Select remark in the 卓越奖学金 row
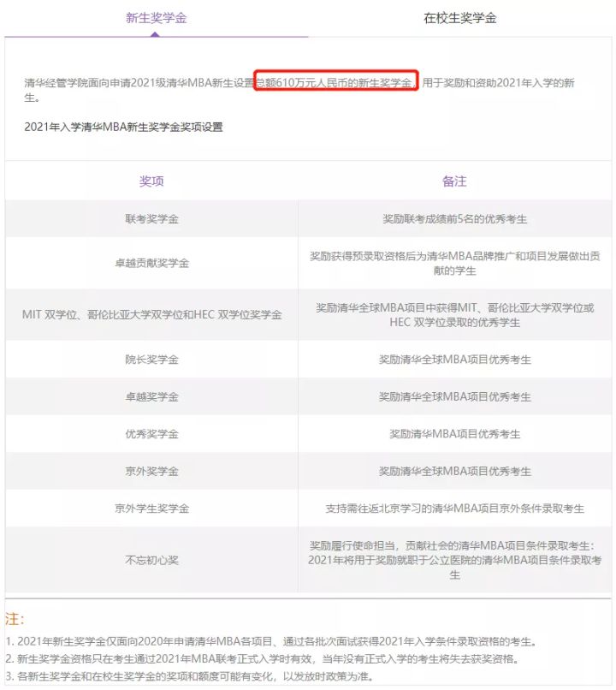The width and height of the screenshot is (616, 690). (x=454, y=397)
